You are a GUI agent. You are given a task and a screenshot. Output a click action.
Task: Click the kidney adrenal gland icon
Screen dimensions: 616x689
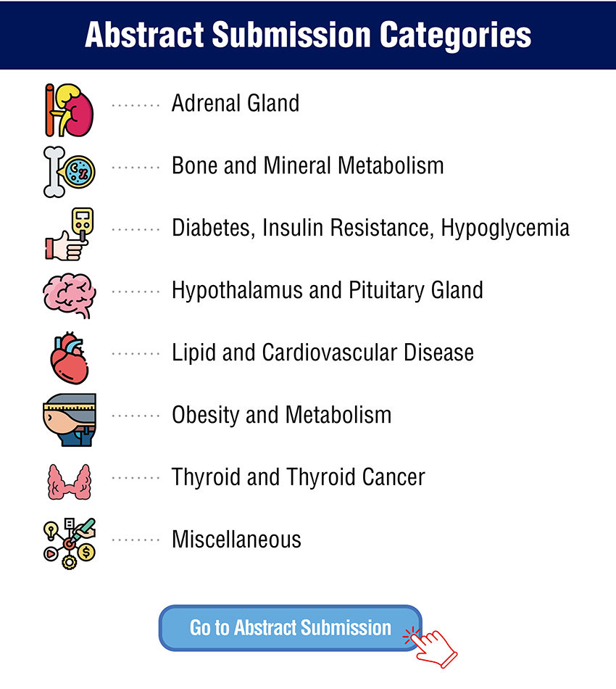coord(70,110)
